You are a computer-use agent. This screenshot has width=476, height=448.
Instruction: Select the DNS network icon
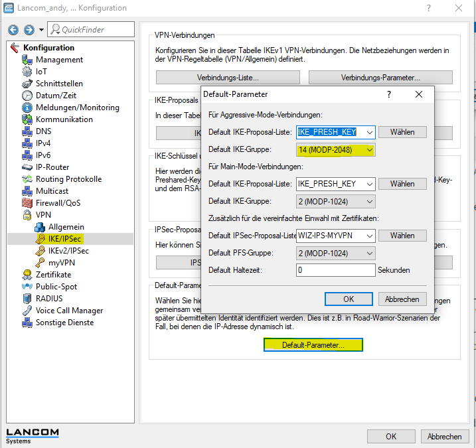tap(27, 131)
